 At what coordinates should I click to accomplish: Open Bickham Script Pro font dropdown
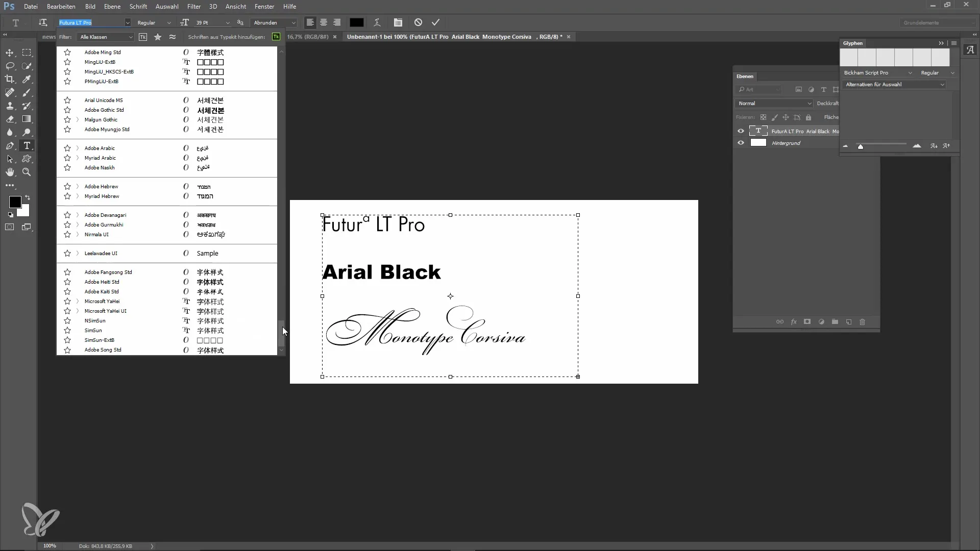click(x=878, y=73)
